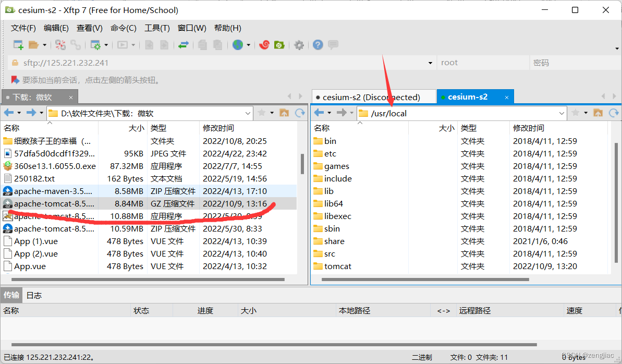
Task: Sort remote files by 类型 column
Action: tap(483, 128)
